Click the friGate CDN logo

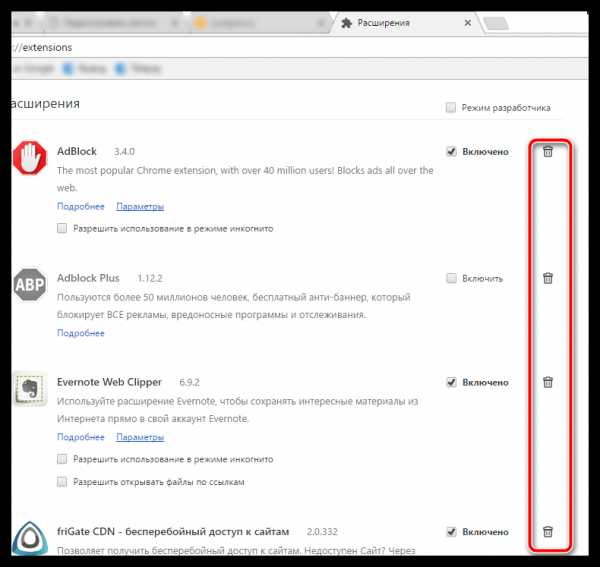point(30,538)
